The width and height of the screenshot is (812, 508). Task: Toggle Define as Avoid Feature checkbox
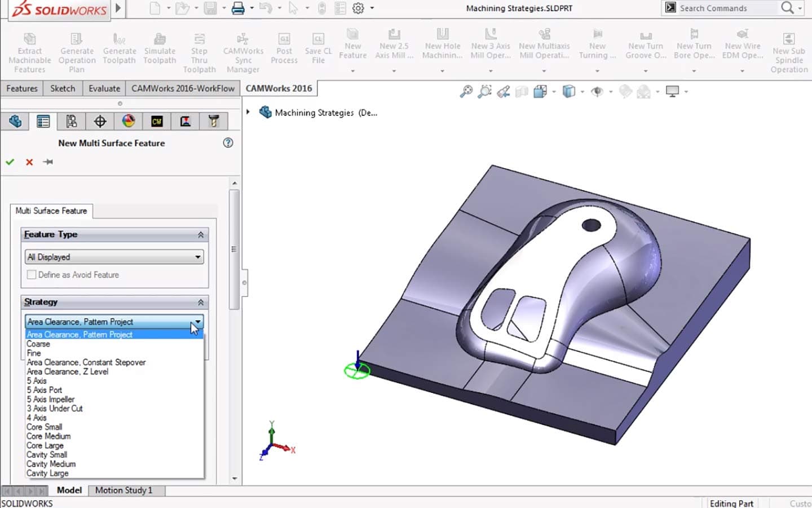tap(32, 275)
